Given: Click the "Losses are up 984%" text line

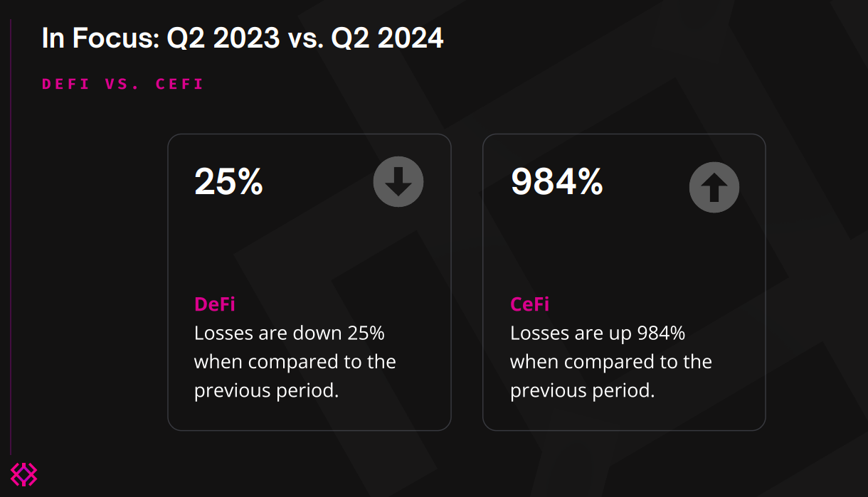Looking at the screenshot, I should tap(597, 333).
